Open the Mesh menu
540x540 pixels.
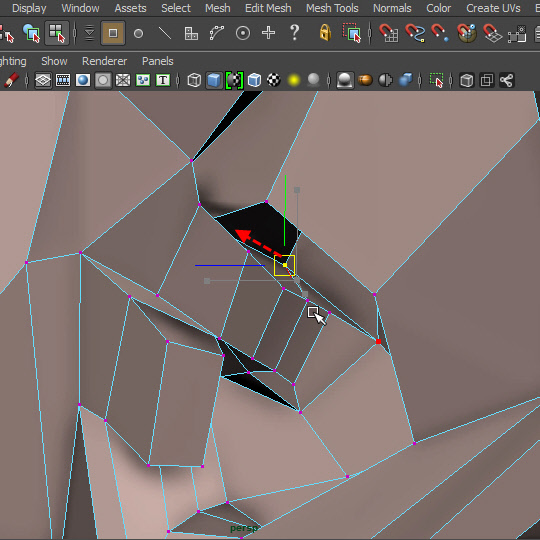click(x=217, y=8)
